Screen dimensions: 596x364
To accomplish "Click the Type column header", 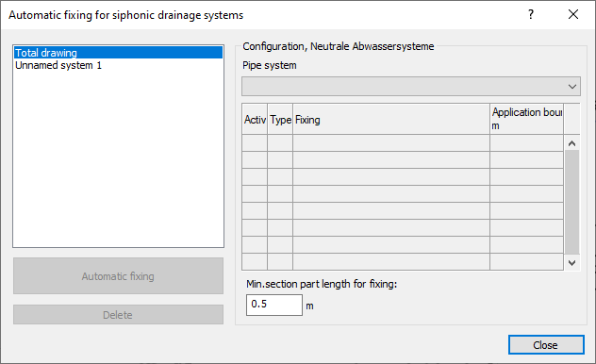I will pos(280,120).
